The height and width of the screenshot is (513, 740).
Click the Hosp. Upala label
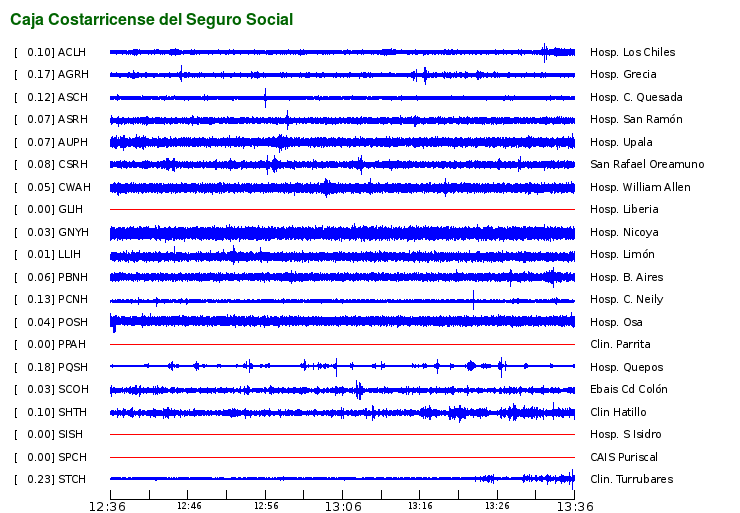coord(621,143)
